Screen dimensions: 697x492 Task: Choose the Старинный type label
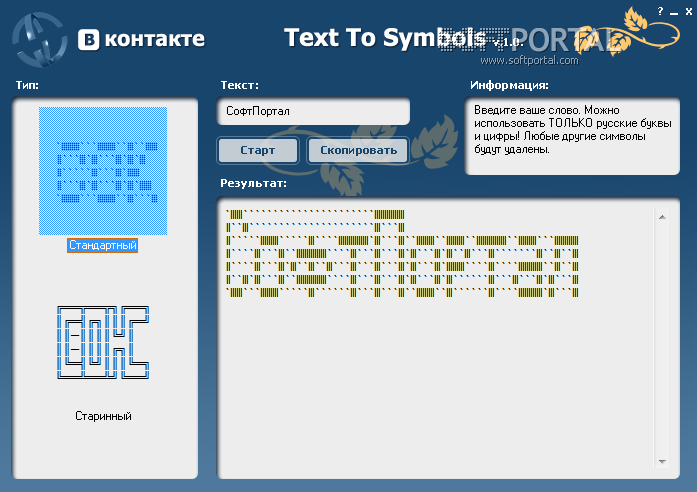pos(103,416)
